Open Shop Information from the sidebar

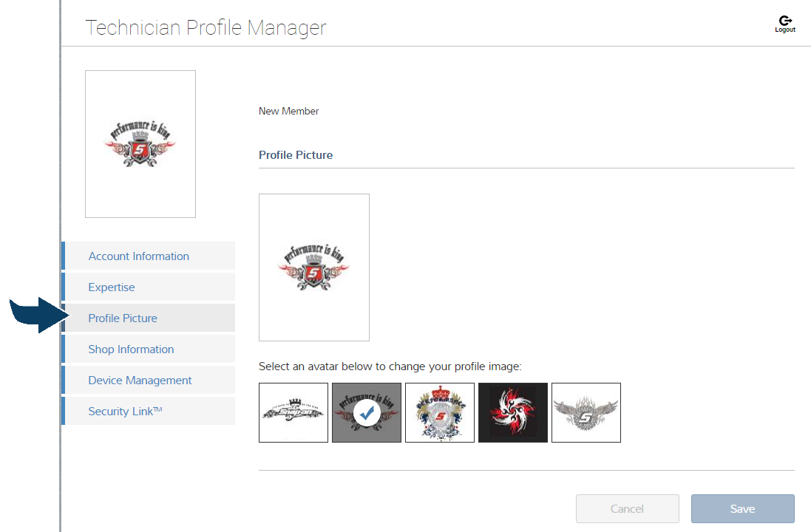[x=131, y=349]
